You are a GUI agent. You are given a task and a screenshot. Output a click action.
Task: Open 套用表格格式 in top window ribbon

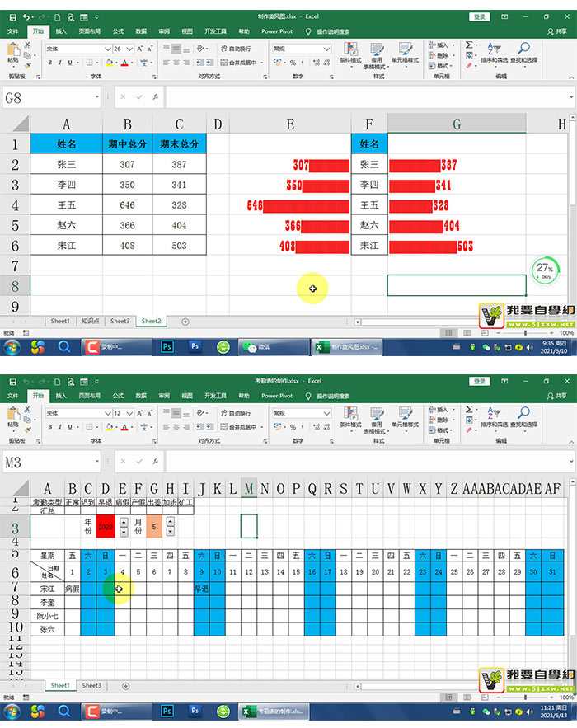[377, 56]
